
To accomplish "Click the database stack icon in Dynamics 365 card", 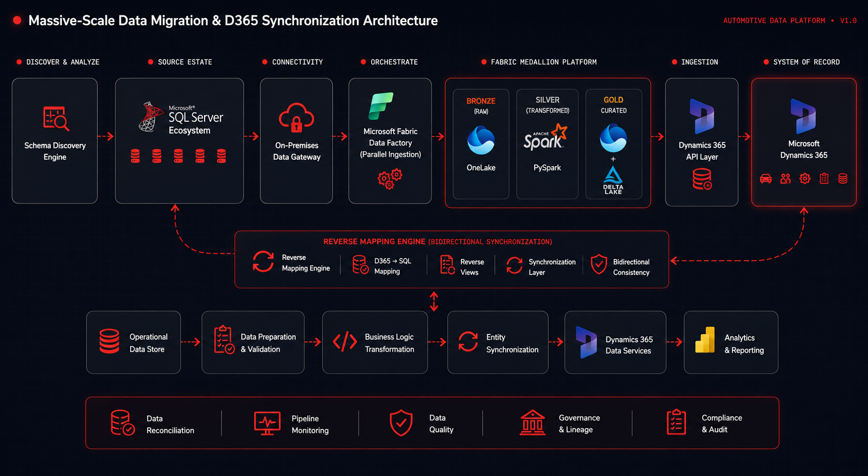I will [843, 178].
